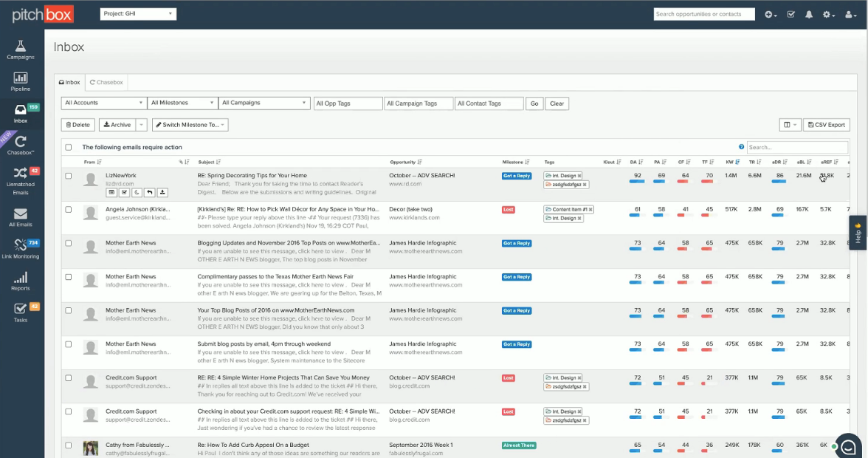Remove the Int. Design tag from LizNewYork's email

[x=578, y=175]
